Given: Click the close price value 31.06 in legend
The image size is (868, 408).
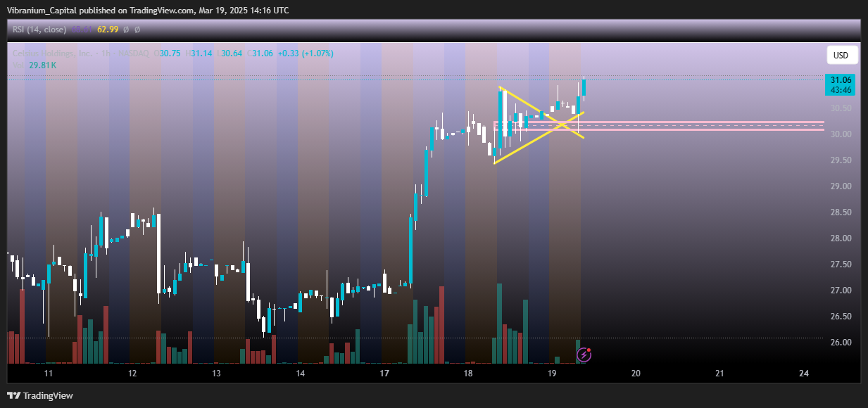Looking at the screenshot, I should (x=263, y=53).
